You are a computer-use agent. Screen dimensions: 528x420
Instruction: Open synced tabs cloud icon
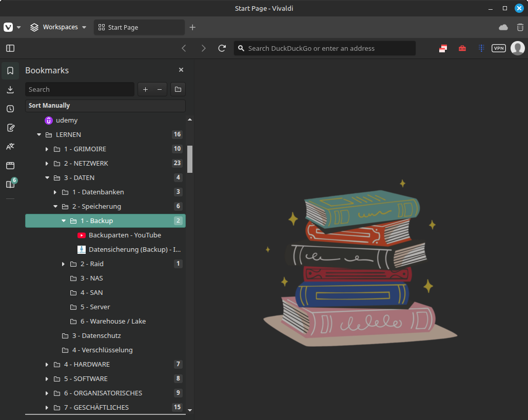[503, 27]
